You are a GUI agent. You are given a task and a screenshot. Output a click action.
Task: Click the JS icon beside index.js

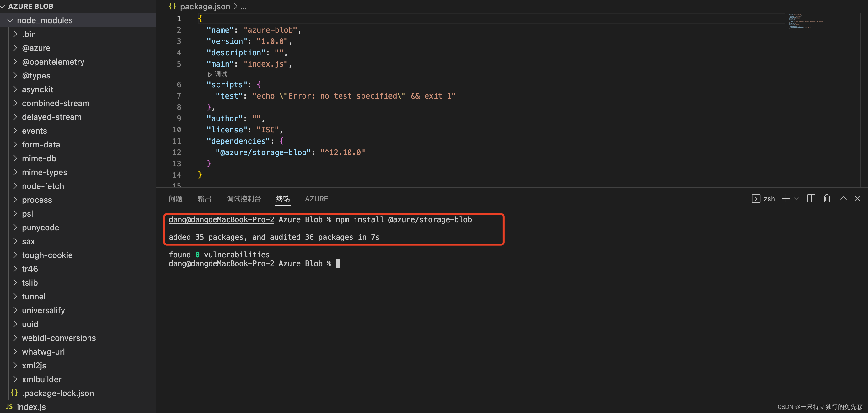pos(9,407)
